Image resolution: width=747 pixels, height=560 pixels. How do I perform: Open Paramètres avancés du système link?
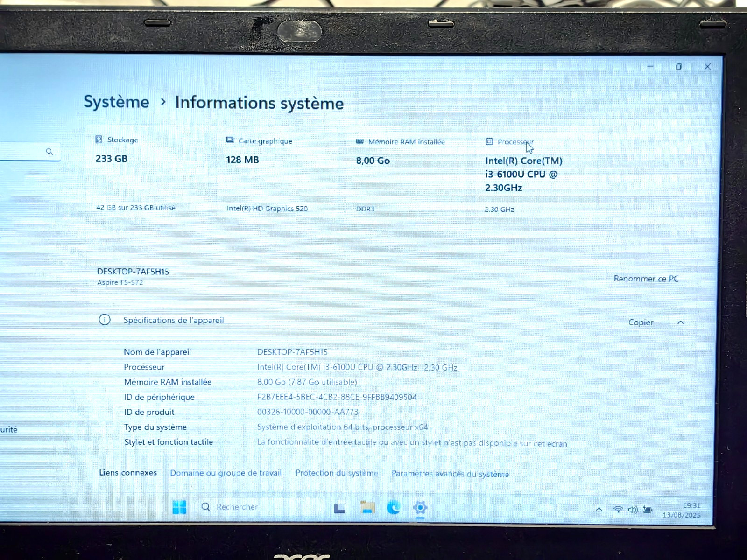click(450, 474)
